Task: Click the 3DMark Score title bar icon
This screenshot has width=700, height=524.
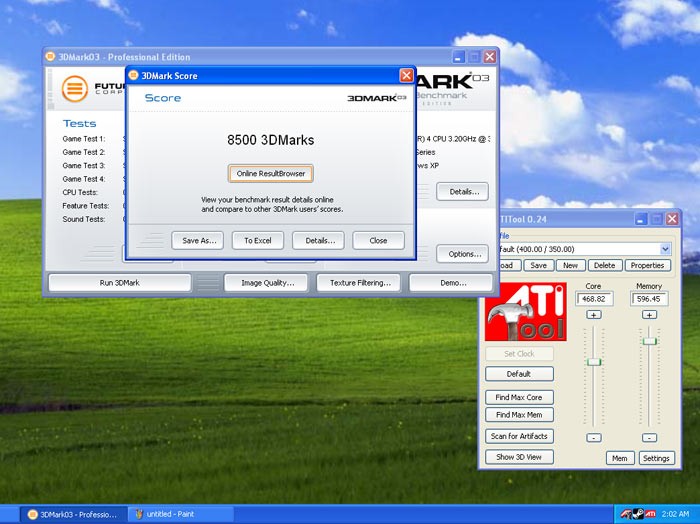Action: pos(133,75)
